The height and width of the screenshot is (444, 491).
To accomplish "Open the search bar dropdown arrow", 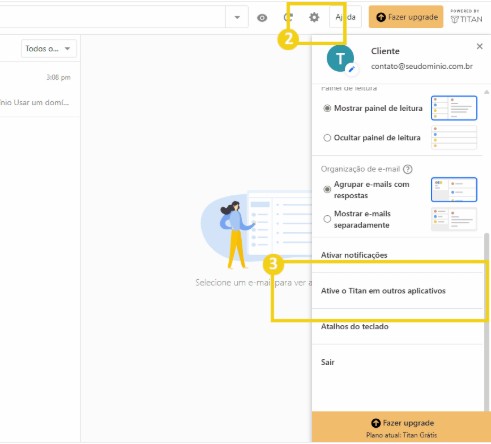I will pyautogui.click(x=237, y=17).
